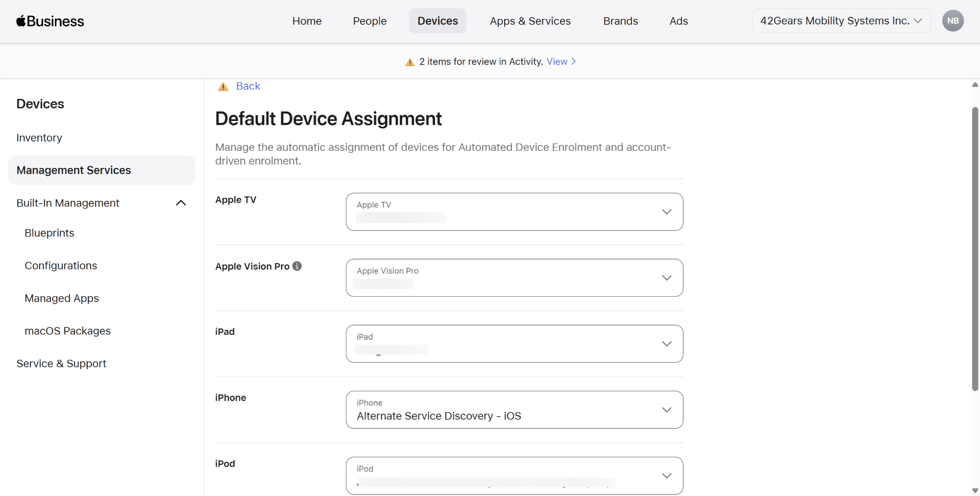Click the vertical scrollbar thumb
Viewport: 980px width, 496px height.
975,249
